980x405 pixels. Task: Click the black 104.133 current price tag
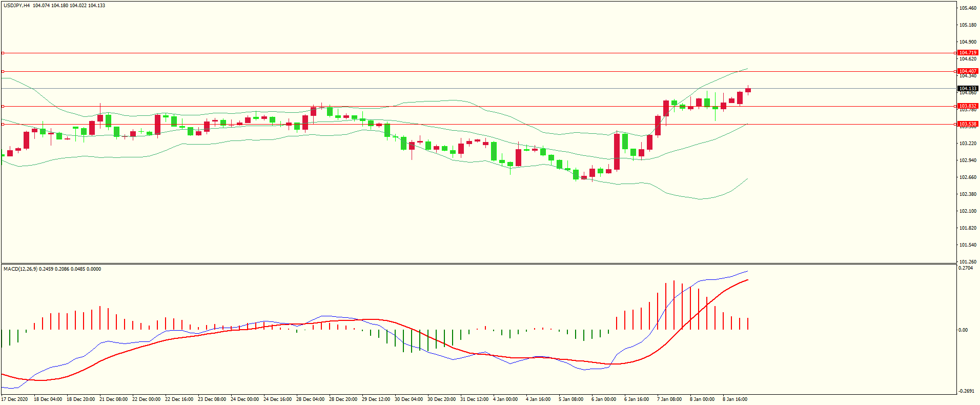pos(968,89)
